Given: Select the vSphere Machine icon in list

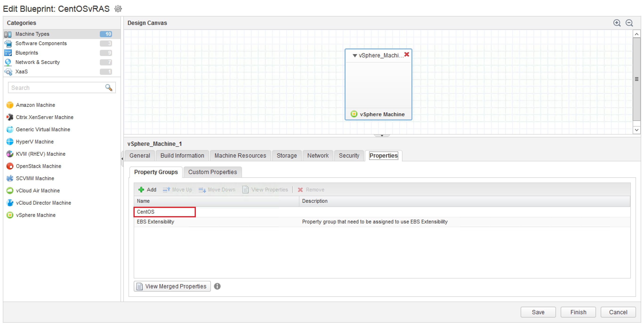Looking at the screenshot, I should tap(10, 215).
